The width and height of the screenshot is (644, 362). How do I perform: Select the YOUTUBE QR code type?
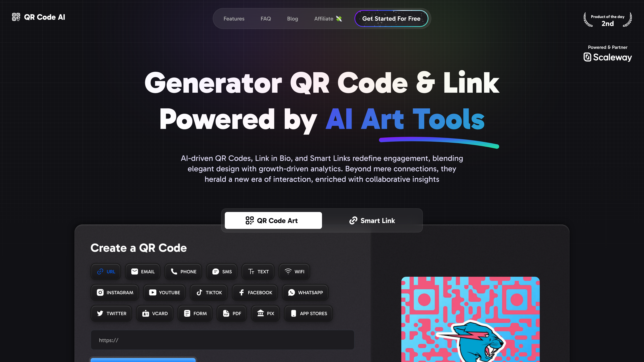tap(165, 293)
